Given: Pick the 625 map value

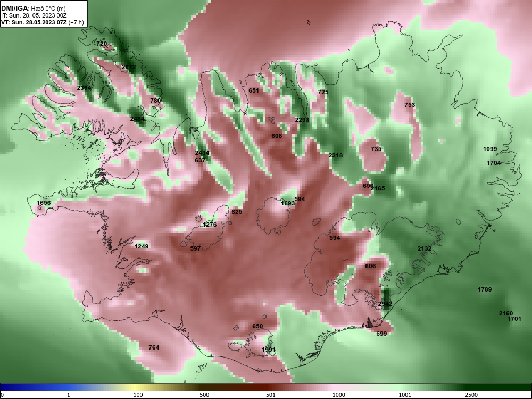Looking at the screenshot, I should (x=237, y=212).
